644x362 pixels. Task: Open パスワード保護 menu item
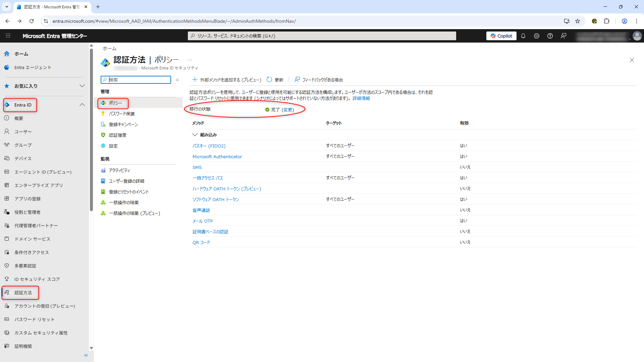click(121, 114)
